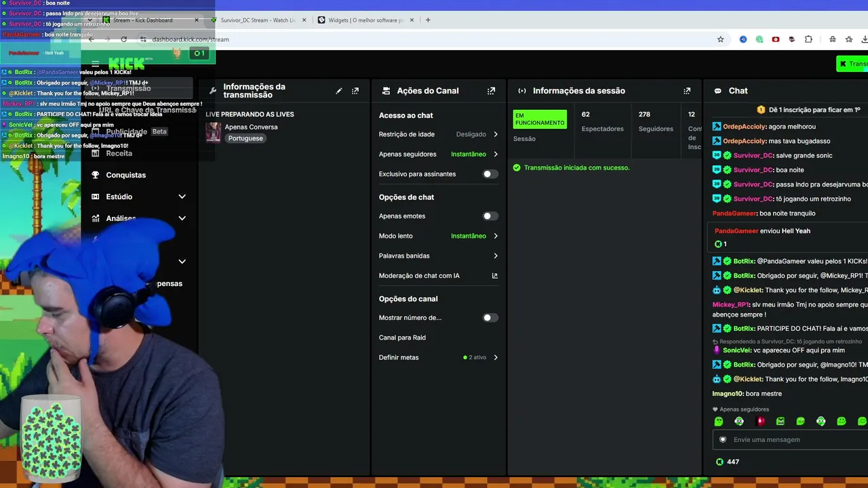Open the external link for Moderação de chat com IA
The image size is (868, 488).
point(494,276)
